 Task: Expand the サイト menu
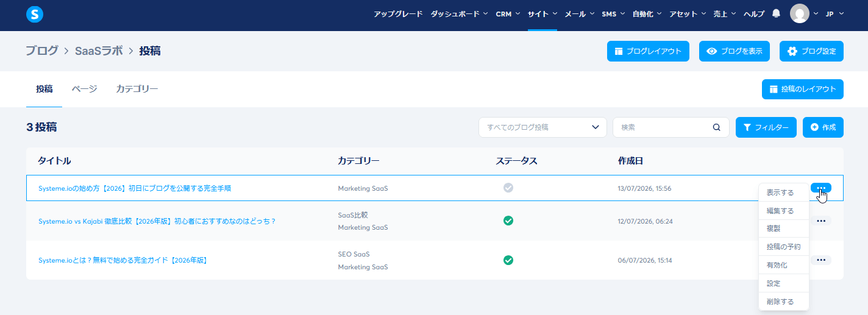tap(542, 14)
